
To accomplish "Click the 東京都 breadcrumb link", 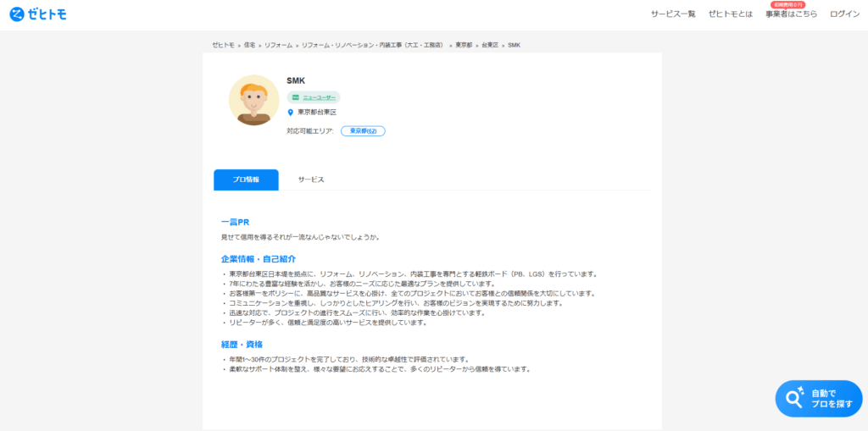I will click(x=464, y=44).
